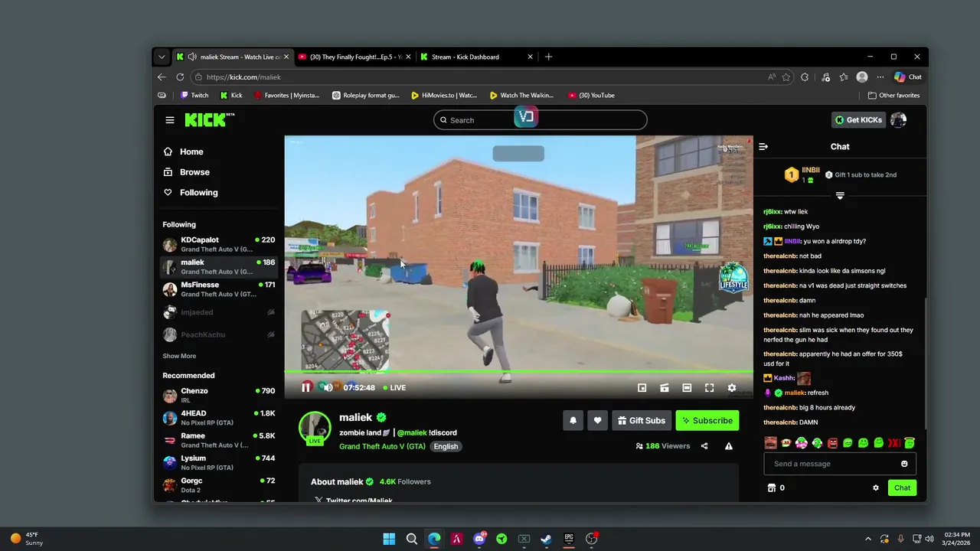Pause the live stream video
The width and height of the screenshot is (980, 551).
pos(305,388)
